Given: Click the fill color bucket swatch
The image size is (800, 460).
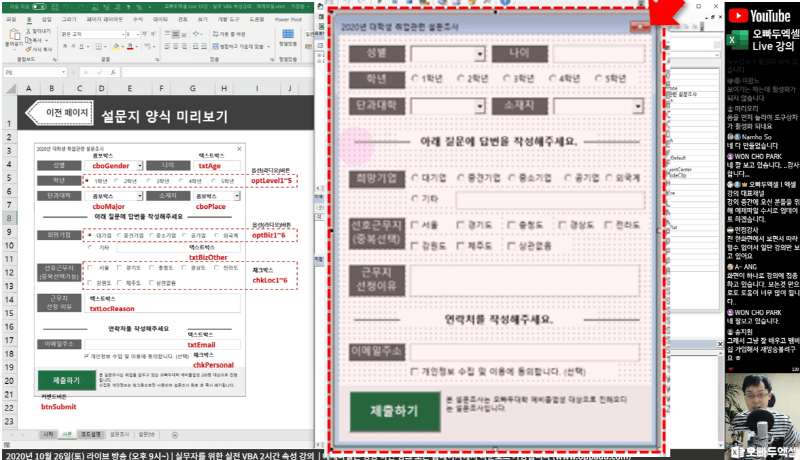Looking at the screenshot, I should point(116,46).
